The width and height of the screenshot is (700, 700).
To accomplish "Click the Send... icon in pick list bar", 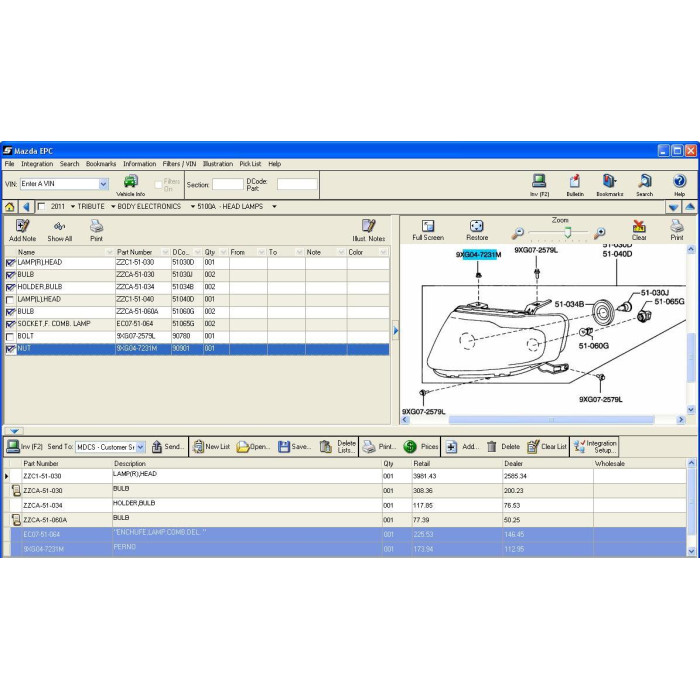I will pos(167,446).
